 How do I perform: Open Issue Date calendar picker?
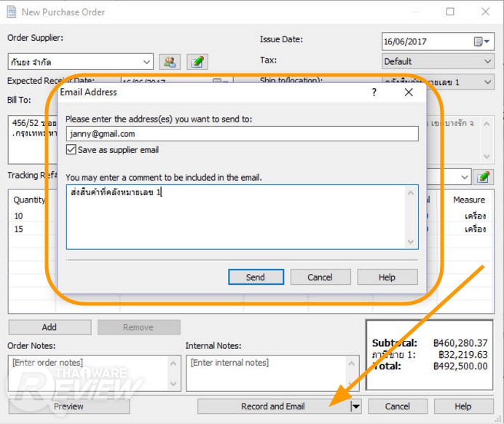[481, 42]
